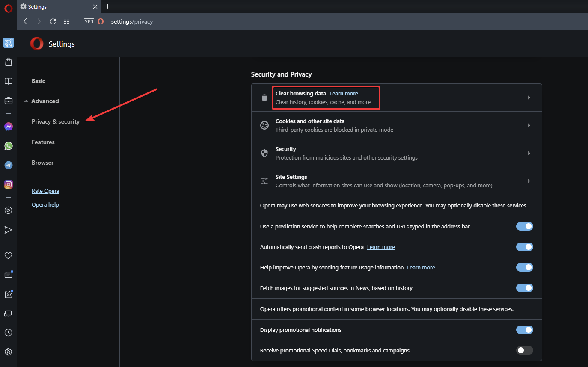The height and width of the screenshot is (367, 588).
Task: Click the Security and Privacy heading
Action: 281,74
